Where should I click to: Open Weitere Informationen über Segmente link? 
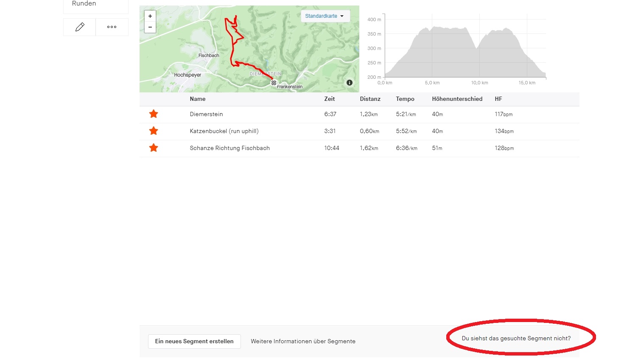click(x=303, y=342)
